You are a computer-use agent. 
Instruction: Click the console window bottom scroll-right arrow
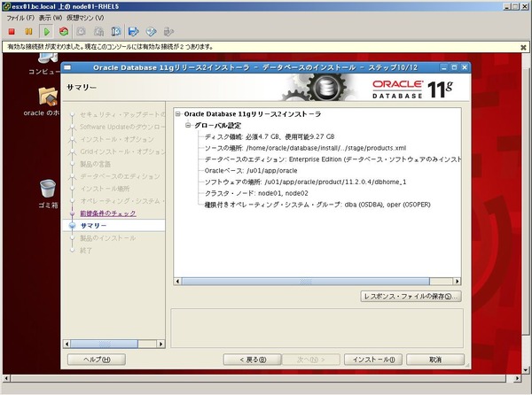(x=518, y=378)
